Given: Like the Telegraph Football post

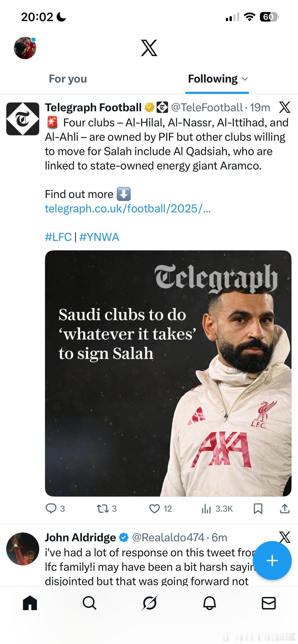Looking at the screenshot, I should point(154,508).
